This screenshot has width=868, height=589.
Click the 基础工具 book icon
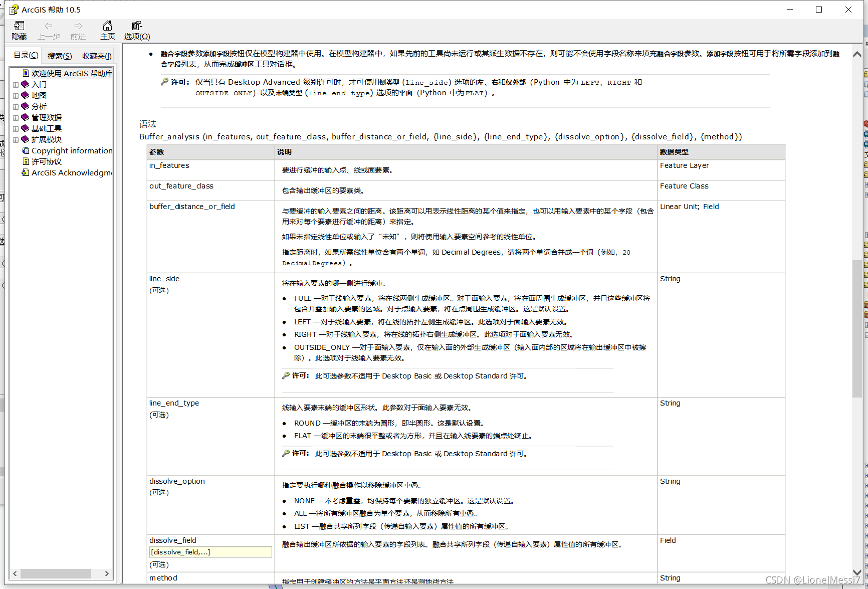pyautogui.click(x=25, y=128)
